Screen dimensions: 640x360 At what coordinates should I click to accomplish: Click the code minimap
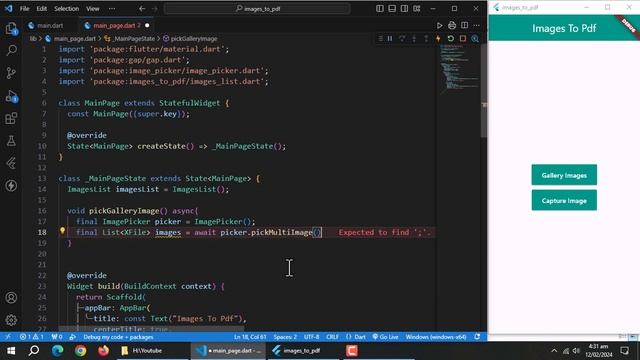(x=459, y=69)
